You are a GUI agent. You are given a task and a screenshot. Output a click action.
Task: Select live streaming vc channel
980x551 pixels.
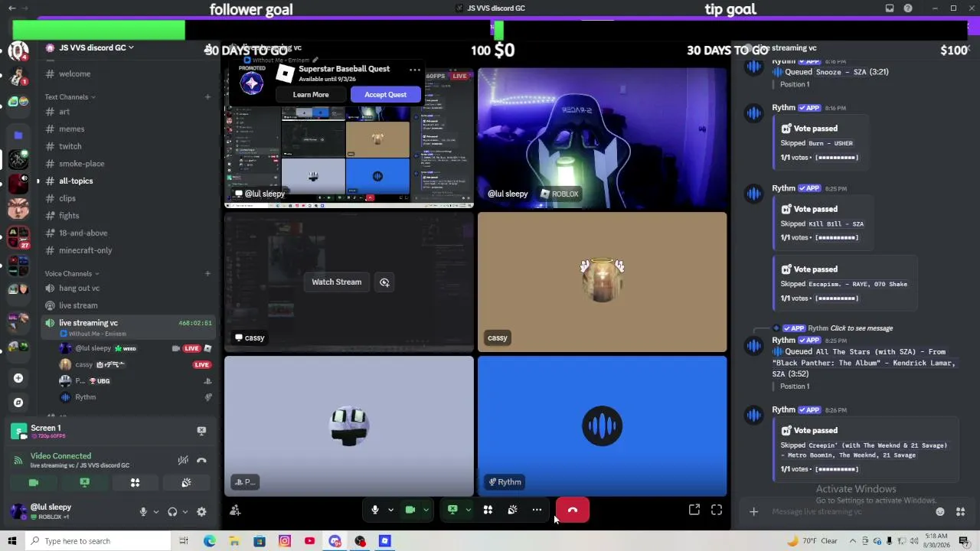point(127,327)
